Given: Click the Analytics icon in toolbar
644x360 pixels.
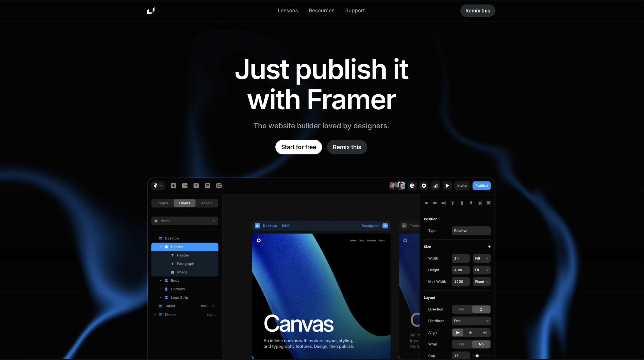Looking at the screenshot, I should [435, 185].
